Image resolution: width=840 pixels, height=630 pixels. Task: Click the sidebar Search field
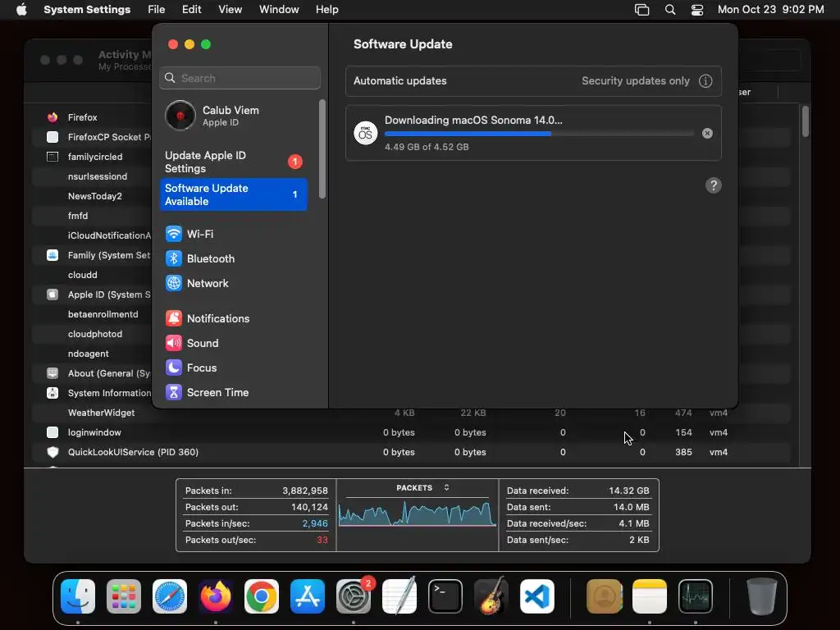[240, 78]
